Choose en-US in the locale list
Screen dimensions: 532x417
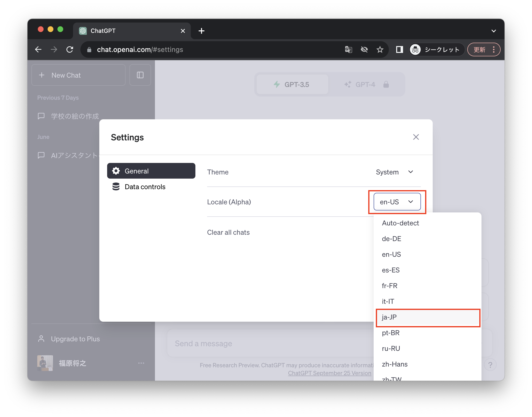[x=428, y=254]
